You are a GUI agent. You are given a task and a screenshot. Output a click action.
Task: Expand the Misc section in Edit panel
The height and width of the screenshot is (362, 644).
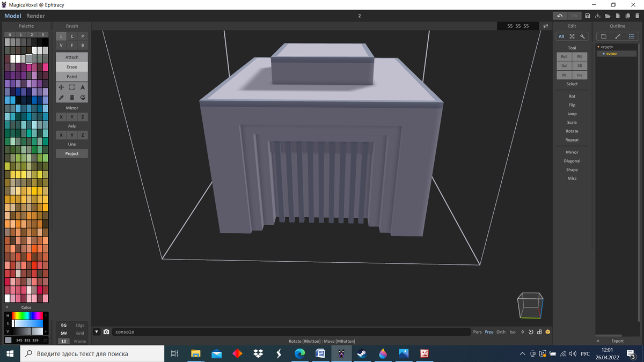(572, 178)
